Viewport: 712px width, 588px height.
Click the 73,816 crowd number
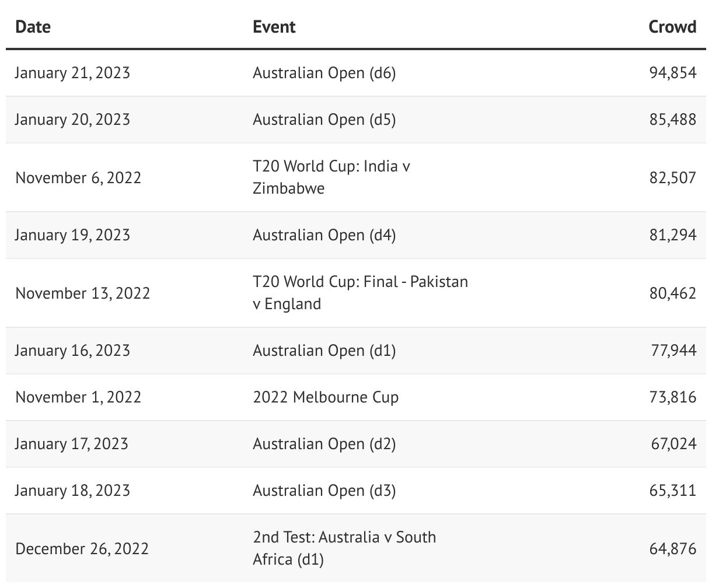tap(672, 397)
